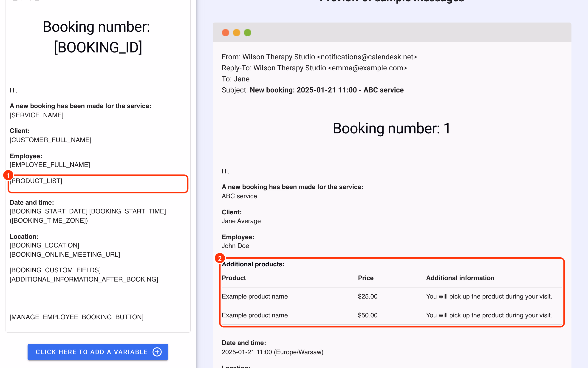Click the red dot in the preview window header
The image size is (588, 368).
226,33
